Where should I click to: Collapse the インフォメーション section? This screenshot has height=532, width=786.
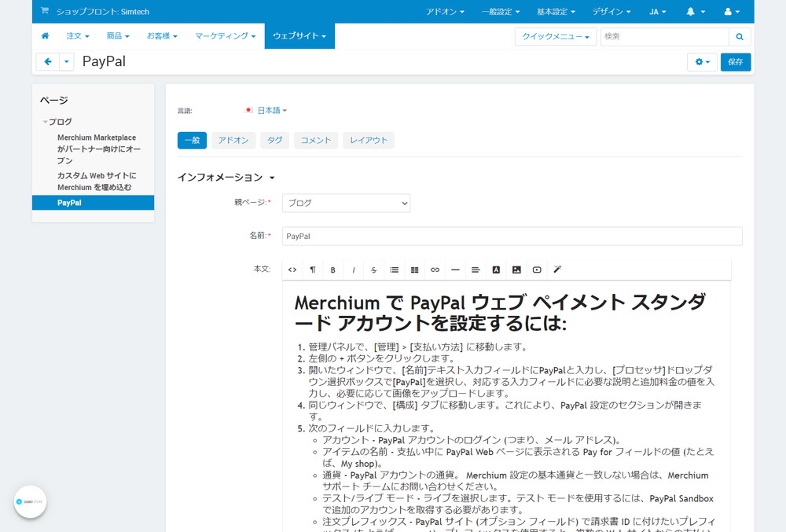tap(226, 178)
